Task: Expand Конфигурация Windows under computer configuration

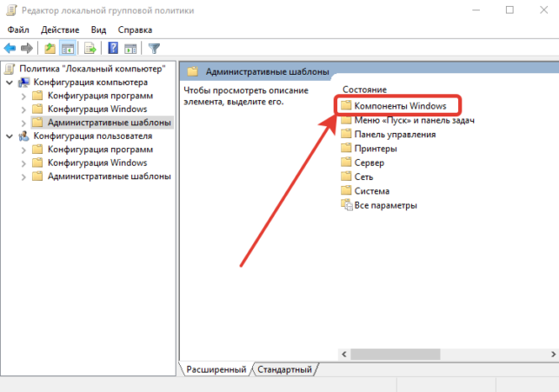Action: (x=23, y=110)
